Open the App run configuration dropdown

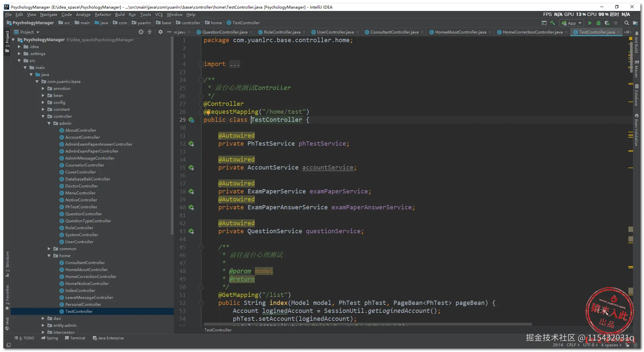(571, 23)
